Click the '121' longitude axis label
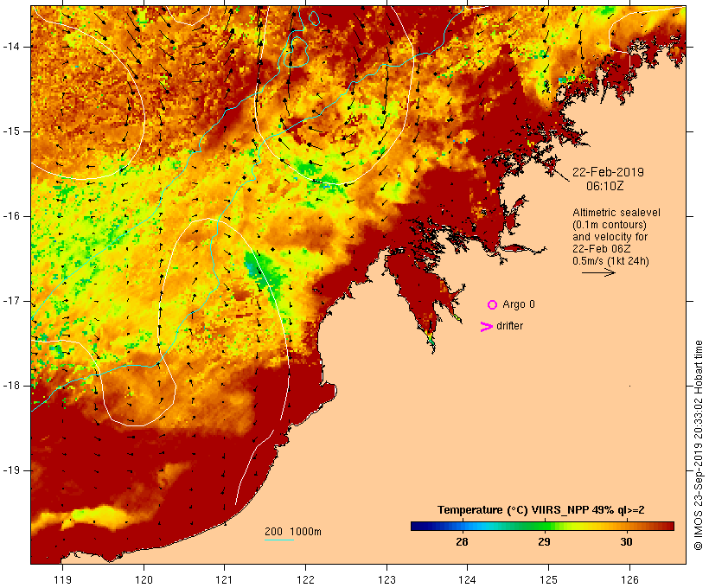709x588 pixels. [225, 579]
